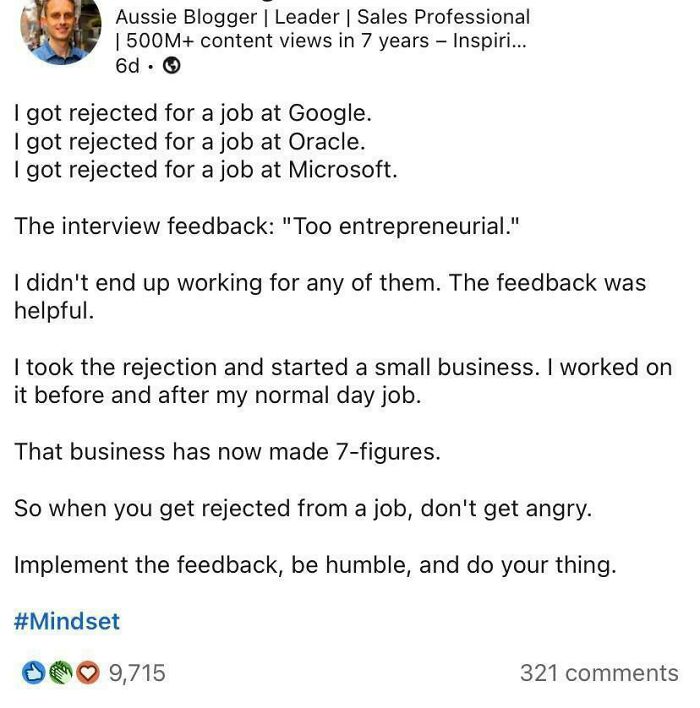Click the blue thumbs-up Like reaction icon
The width and height of the screenshot is (700, 708).
click(34, 673)
